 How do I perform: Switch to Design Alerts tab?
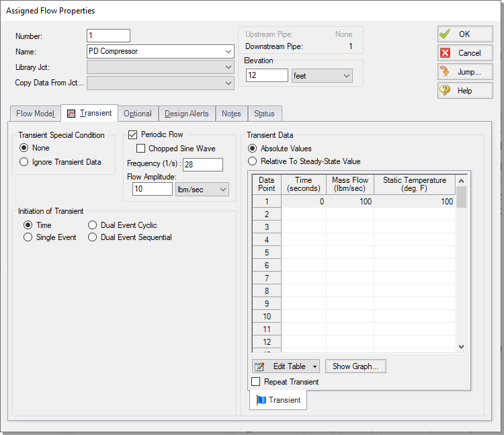186,114
